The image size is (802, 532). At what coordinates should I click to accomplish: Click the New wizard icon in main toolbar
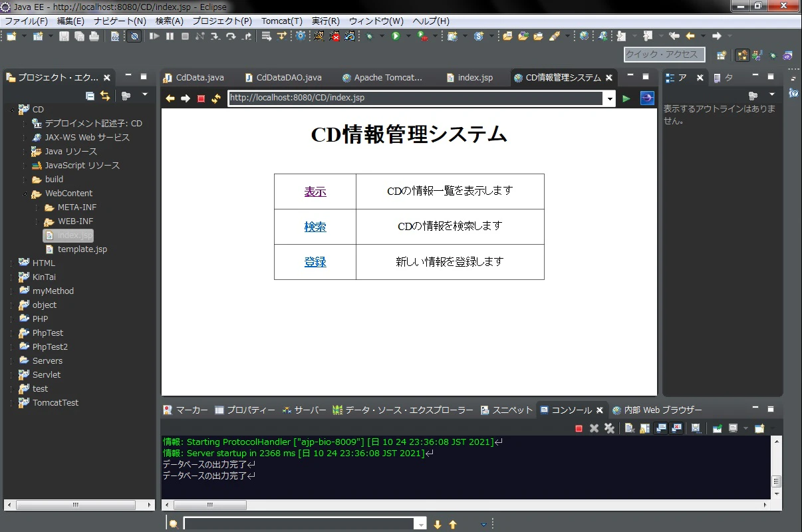tap(11, 36)
